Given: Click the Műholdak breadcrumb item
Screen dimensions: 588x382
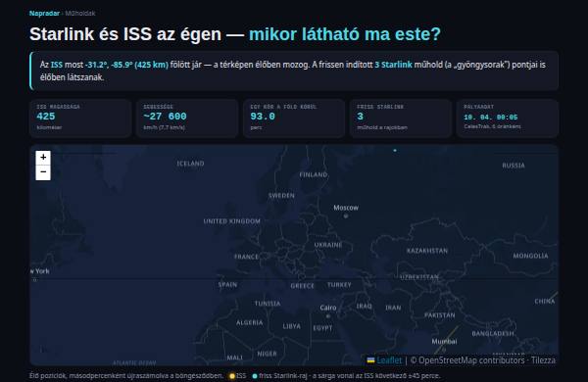Looking at the screenshot, I should coord(80,13).
